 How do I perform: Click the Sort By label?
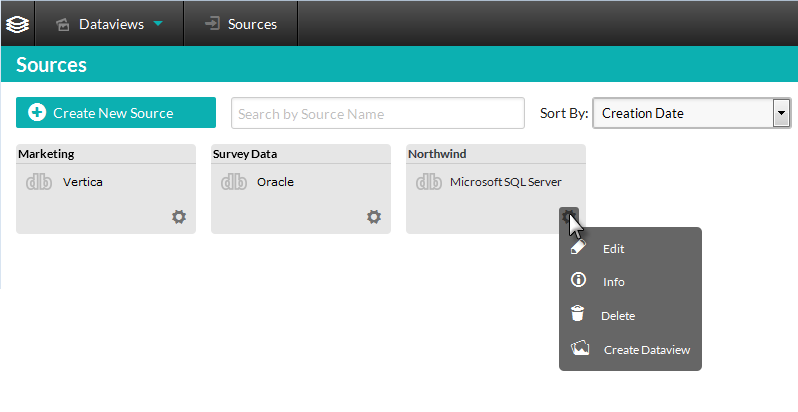tap(564, 113)
